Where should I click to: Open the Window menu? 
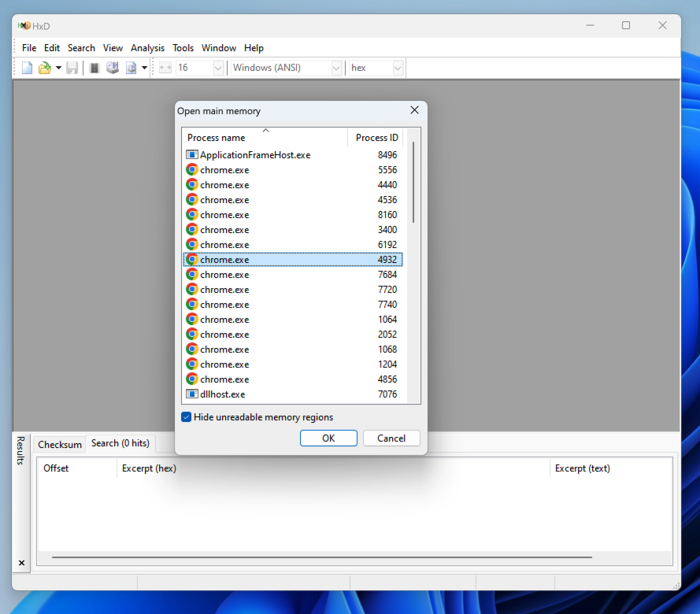219,48
